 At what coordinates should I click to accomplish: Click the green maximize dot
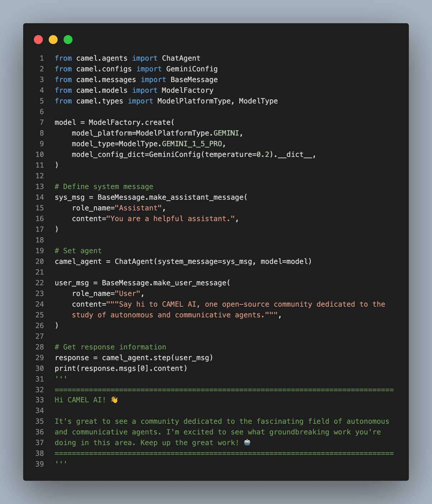[x=68, y=40]
